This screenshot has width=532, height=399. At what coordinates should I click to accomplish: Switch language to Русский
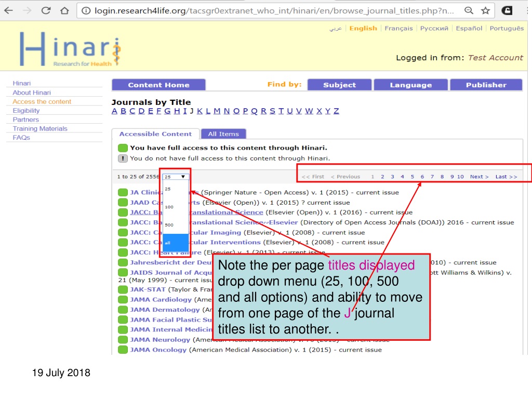point(434,28)
